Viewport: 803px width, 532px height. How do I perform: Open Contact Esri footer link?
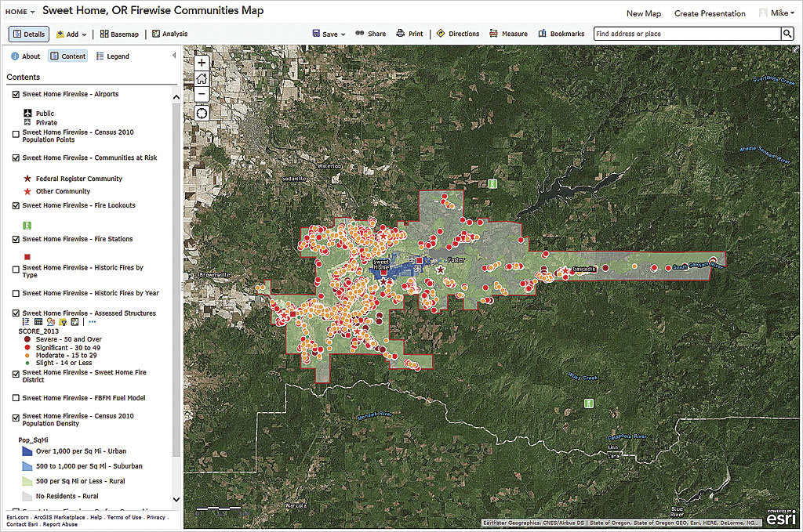pyautogui.click(x=21, y=524)
